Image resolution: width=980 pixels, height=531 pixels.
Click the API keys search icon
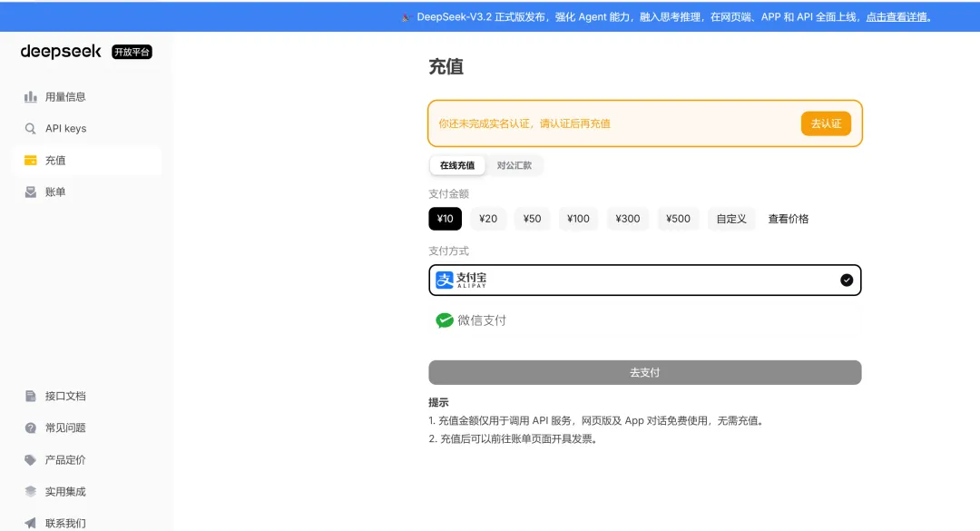[x=30, y=129]
